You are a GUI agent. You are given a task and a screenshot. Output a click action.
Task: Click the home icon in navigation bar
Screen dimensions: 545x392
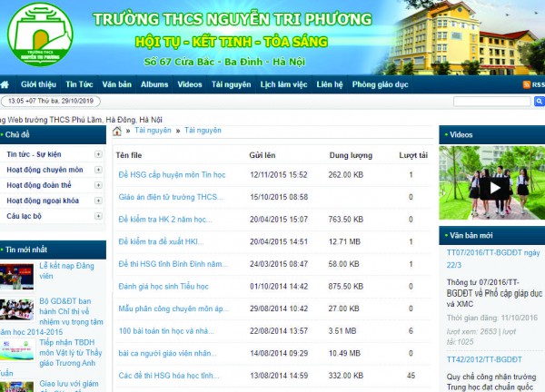pos(5,84)
